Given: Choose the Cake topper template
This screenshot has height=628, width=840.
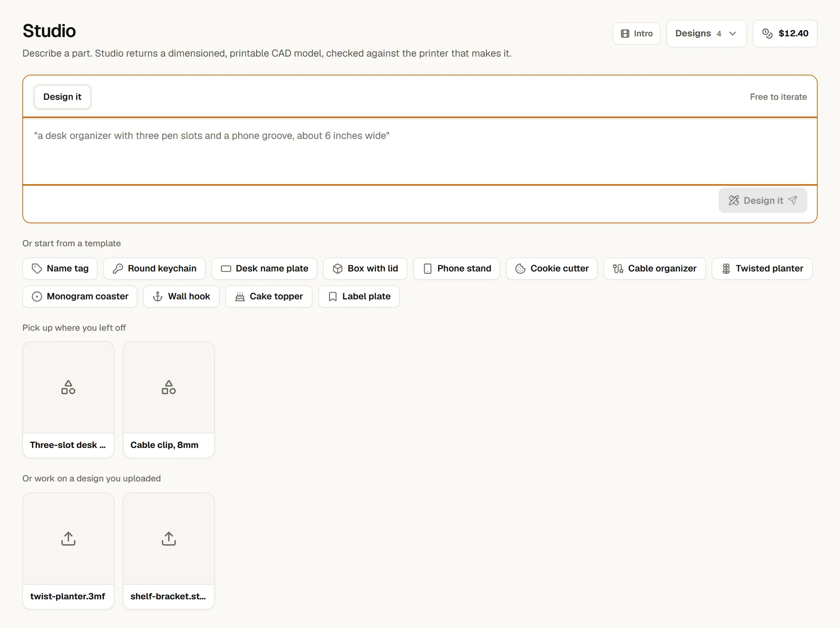Looking at the screenshot, I should [x=269, y=297].
